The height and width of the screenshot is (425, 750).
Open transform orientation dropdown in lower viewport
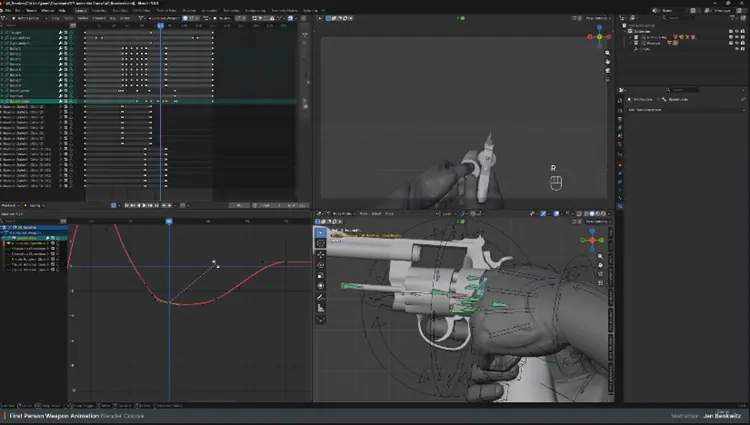(x=446, y=214)
